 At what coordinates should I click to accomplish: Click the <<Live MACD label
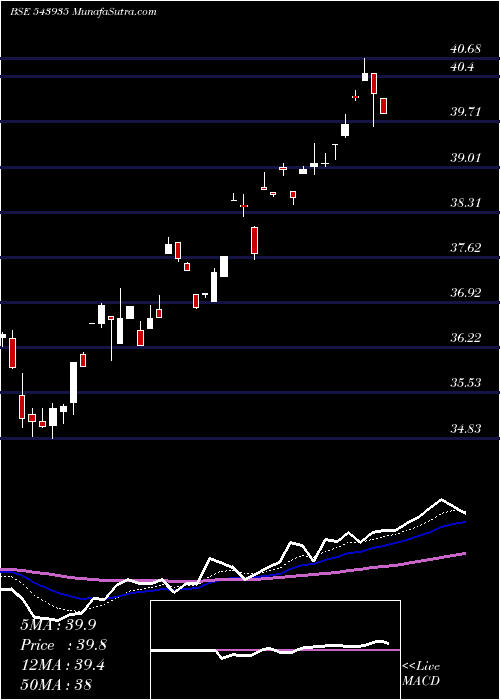[421, 673]
